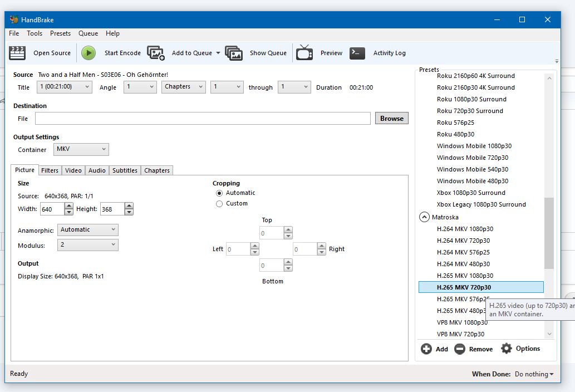
Task: Open the When Done dropdown
Action: 534,374
